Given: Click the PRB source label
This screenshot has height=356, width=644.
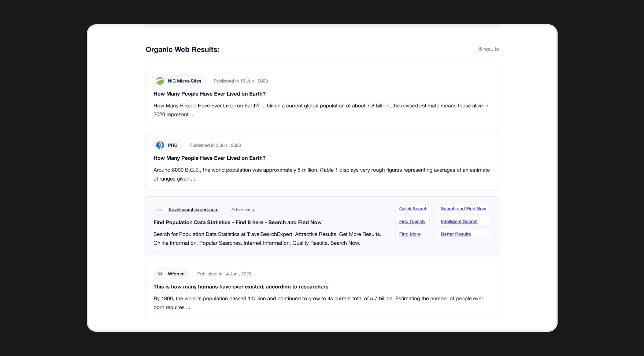Looking at the screenshot, I should [173, 145].
